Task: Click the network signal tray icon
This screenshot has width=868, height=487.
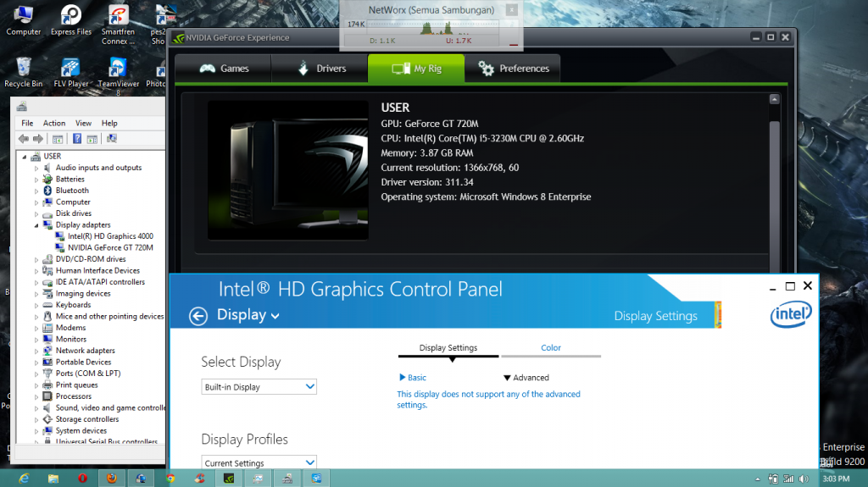Action: (x=788, y=479)
